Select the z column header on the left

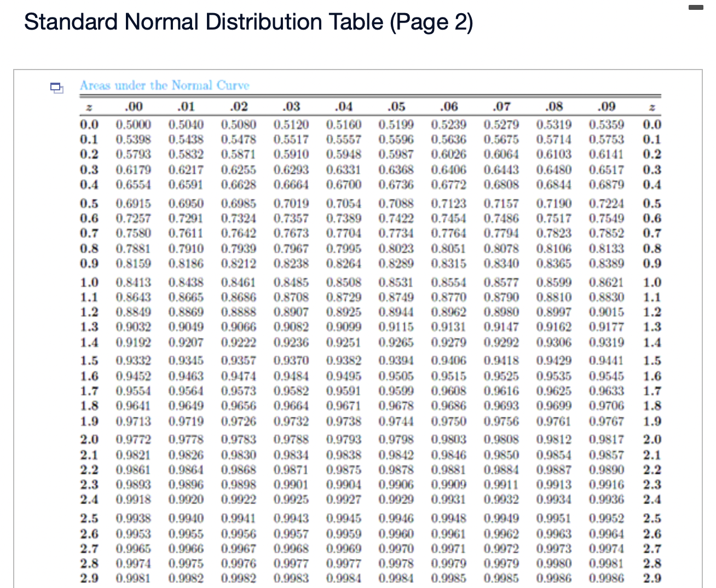[x=90, y=107]
